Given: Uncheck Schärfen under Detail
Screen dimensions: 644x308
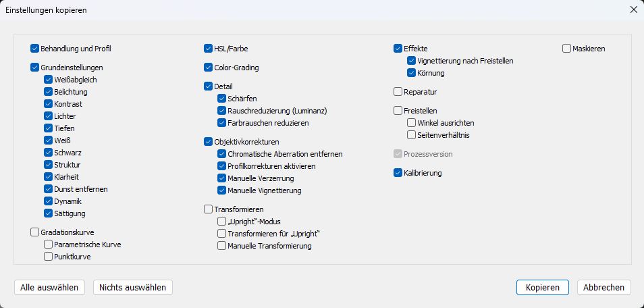Looking at the screenshot, I should (222, 99).
